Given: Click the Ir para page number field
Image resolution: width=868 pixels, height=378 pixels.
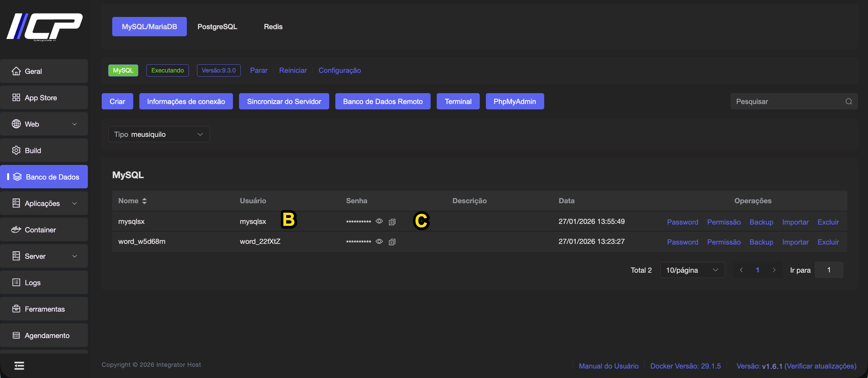Looking at the screenshot, I should click(x=828, y=270).
